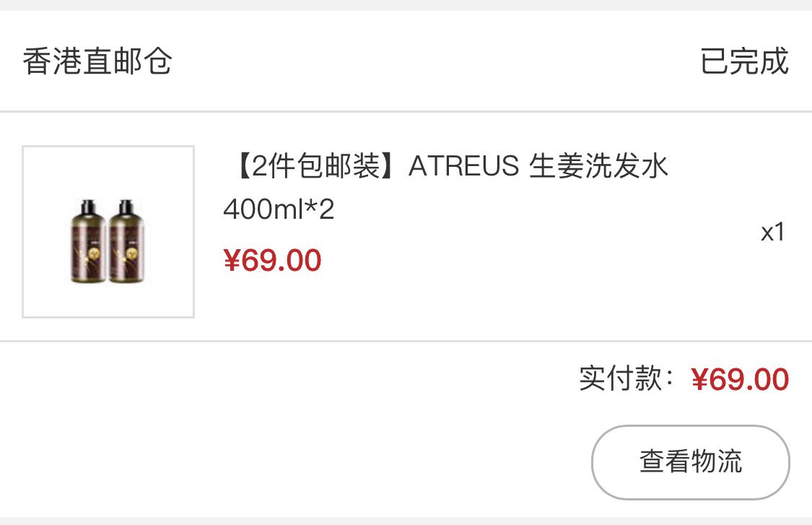
Task: Click the 已完成 order status
Action: pos(745,61)
